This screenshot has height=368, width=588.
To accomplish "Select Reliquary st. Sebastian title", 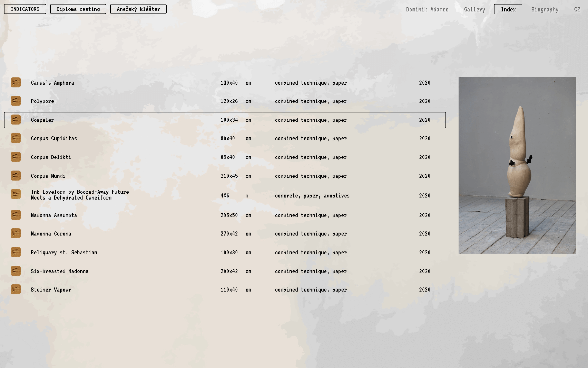I will pyautogui.click(x=64, y=252).
